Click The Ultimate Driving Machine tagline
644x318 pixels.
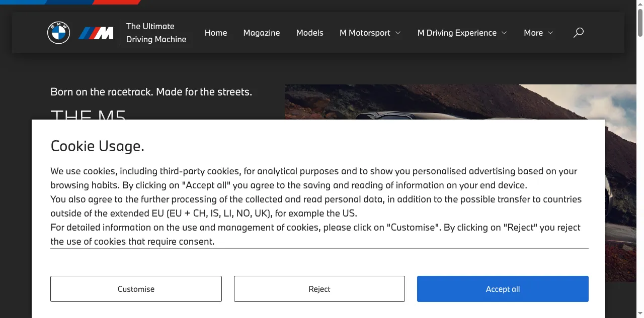(156, 33)
